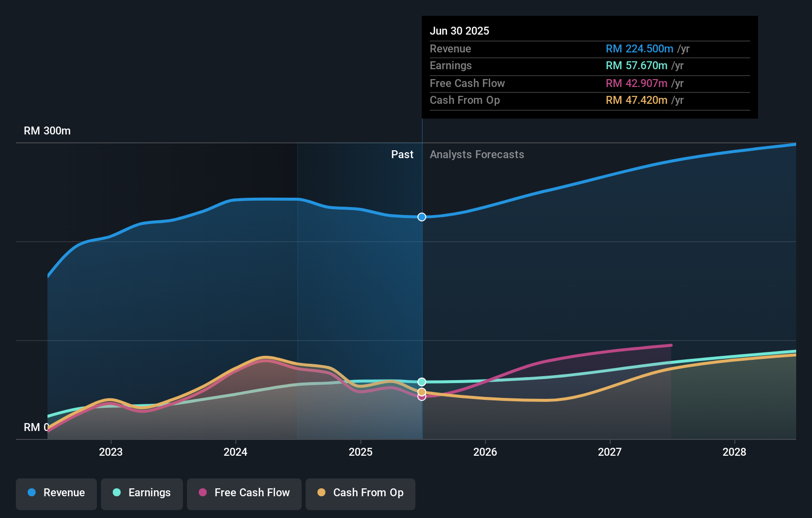Click the RM 224.500m revenue value link

pyautogui.click(x=639, y=49)
